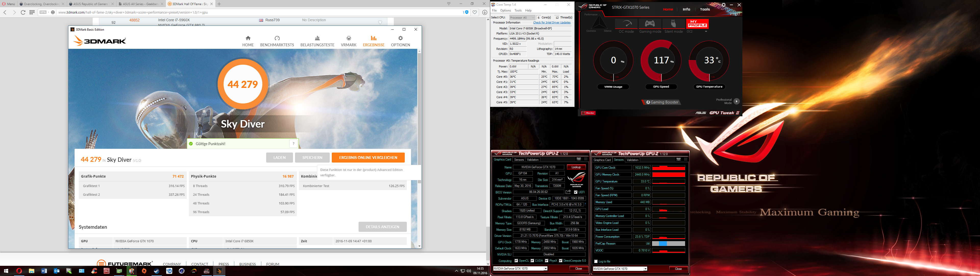The image size is (980, 276).
Task: Switch to Validation tab in left GPU-Z
Action: tap(533, 160)
